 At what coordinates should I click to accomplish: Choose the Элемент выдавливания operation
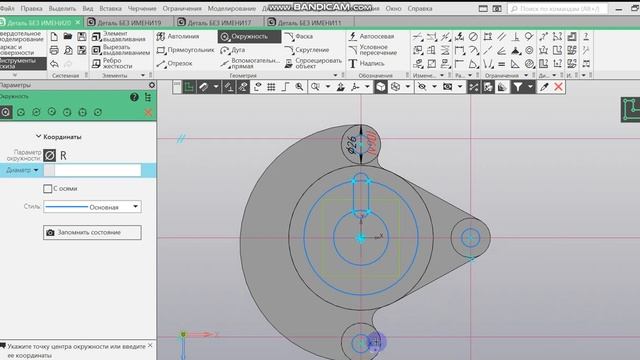(x=119, y=36)
